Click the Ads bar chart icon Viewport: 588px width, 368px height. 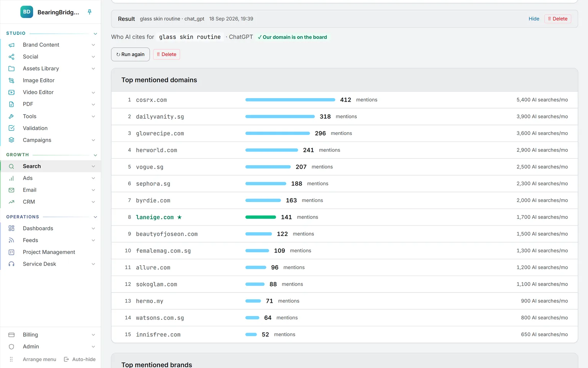[x=11, y=178]
